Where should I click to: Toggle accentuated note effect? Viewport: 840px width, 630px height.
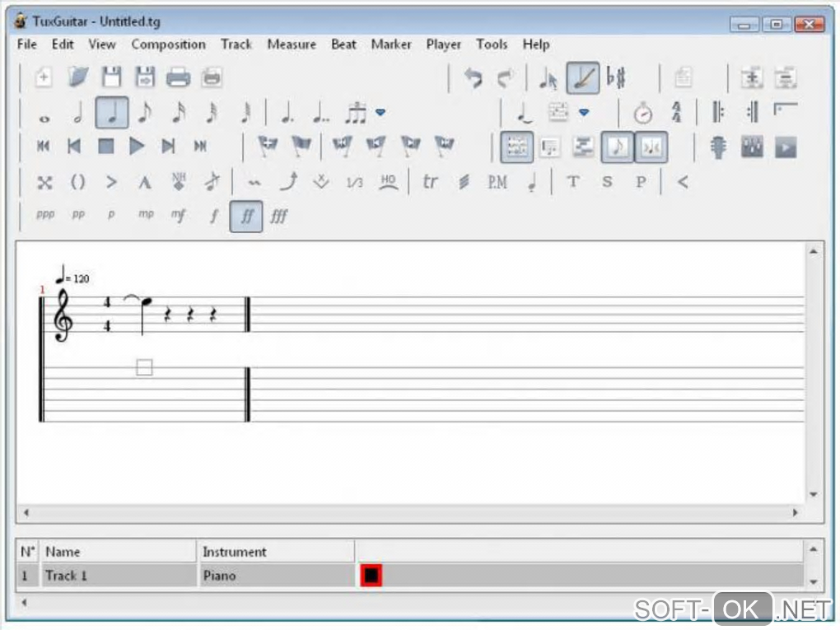point(111,182)
